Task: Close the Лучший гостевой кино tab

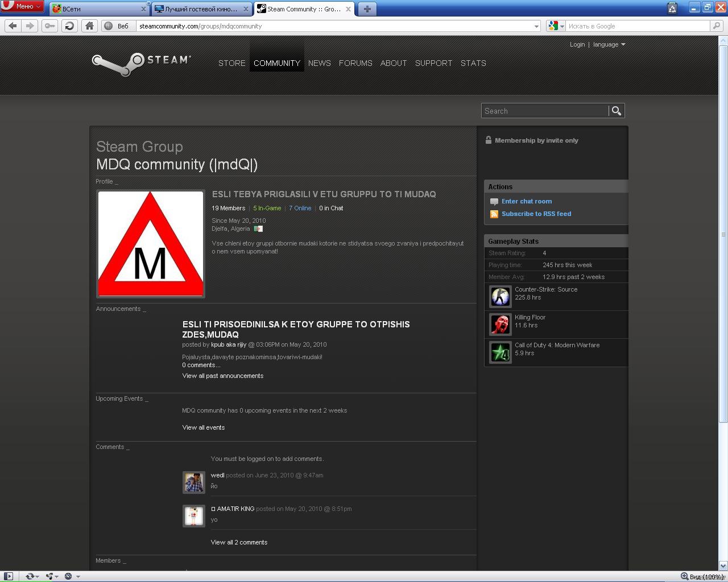Action: (x=246, y=9)
